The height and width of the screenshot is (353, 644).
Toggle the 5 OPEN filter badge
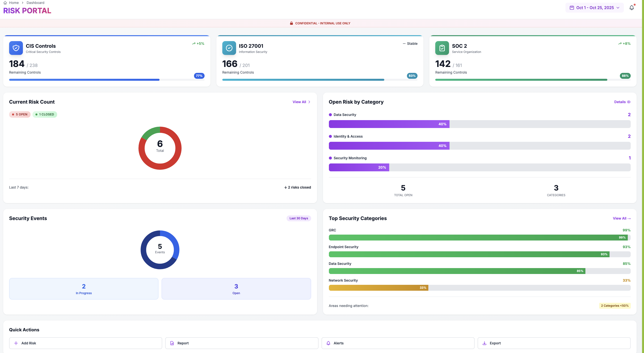point(20,114)
